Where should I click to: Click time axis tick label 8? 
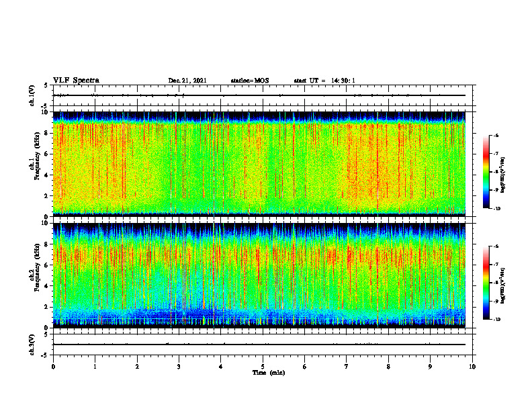click(x=388, y=367)
